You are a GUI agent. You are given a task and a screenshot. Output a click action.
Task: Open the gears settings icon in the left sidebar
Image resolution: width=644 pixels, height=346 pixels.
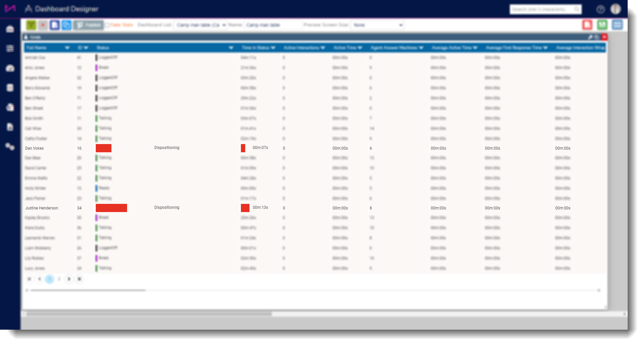click(10, 146)
